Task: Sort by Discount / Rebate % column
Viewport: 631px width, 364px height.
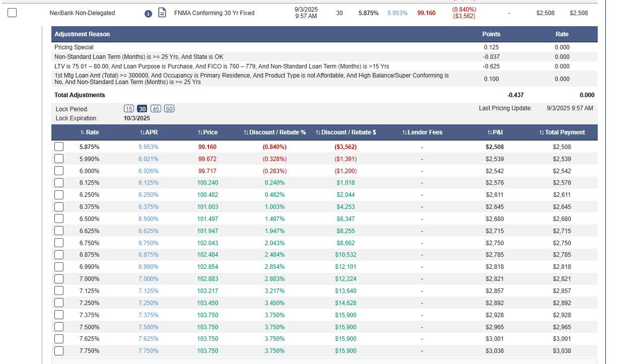Action: (x=274, y=132)
